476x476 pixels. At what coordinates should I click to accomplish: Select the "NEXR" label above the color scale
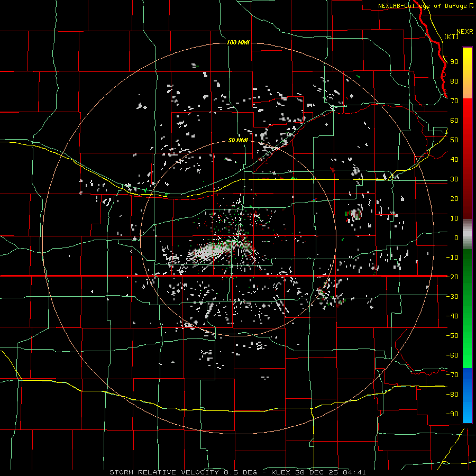tap(464, 32)
